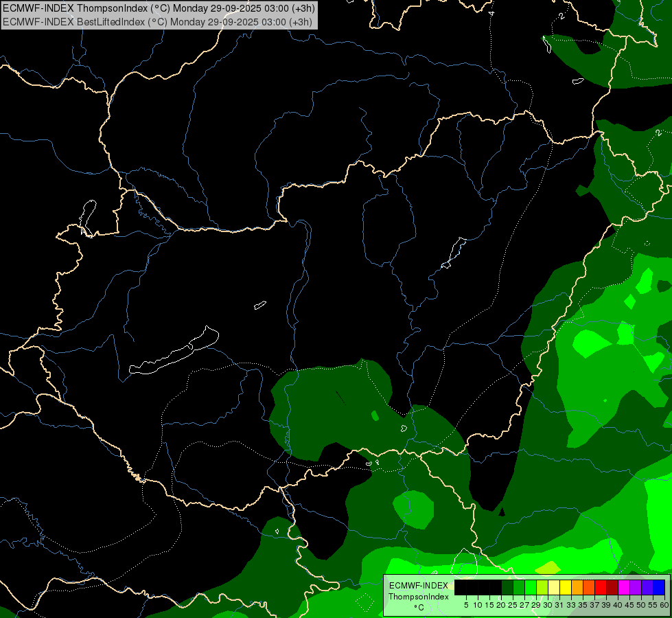This screenshot has height=618, width=672.
Task: Click the legend label ThompsonIndex
Action: point(418,597)
